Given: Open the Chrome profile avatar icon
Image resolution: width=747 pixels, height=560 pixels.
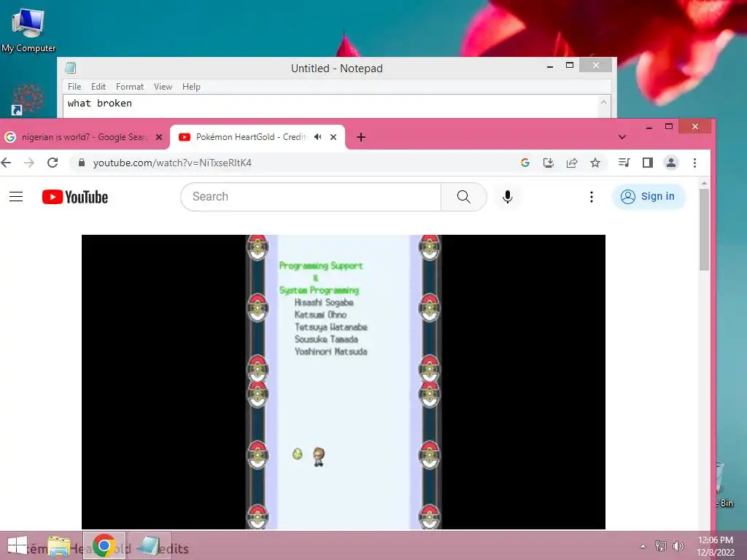Looking at the screenshot, I should click(x=671, y=163).
